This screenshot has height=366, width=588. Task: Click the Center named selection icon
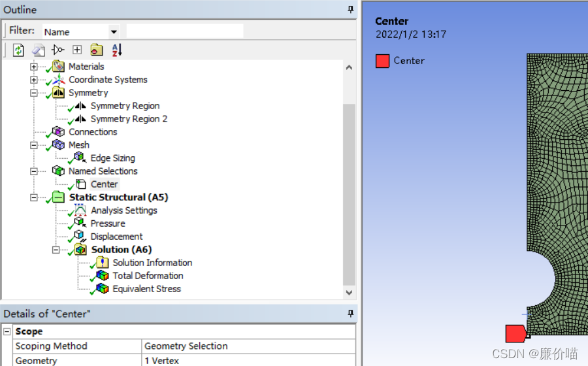(x=80, y=184)
